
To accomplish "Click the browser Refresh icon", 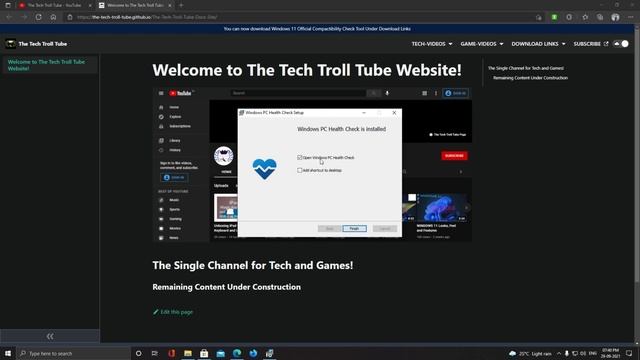I will (x=38, y=17).
